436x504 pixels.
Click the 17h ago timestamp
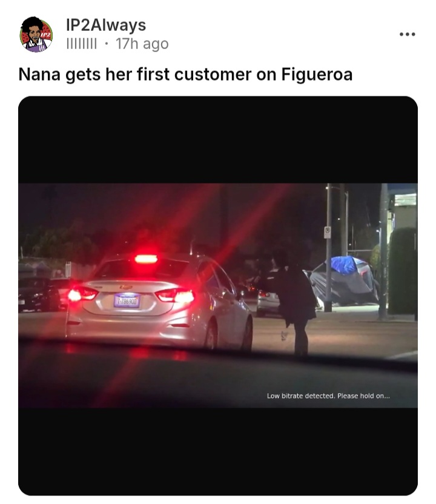point(142,44)
